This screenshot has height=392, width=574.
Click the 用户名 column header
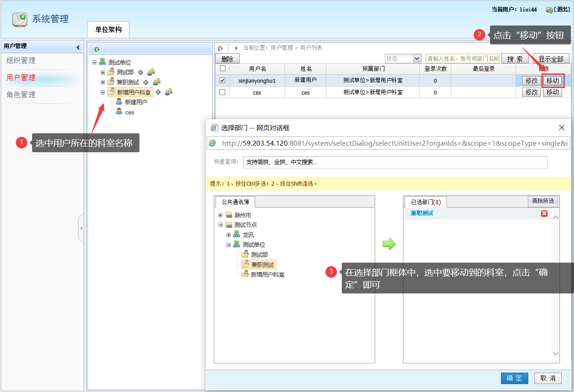pyautogui.click(x=257, y=69)
